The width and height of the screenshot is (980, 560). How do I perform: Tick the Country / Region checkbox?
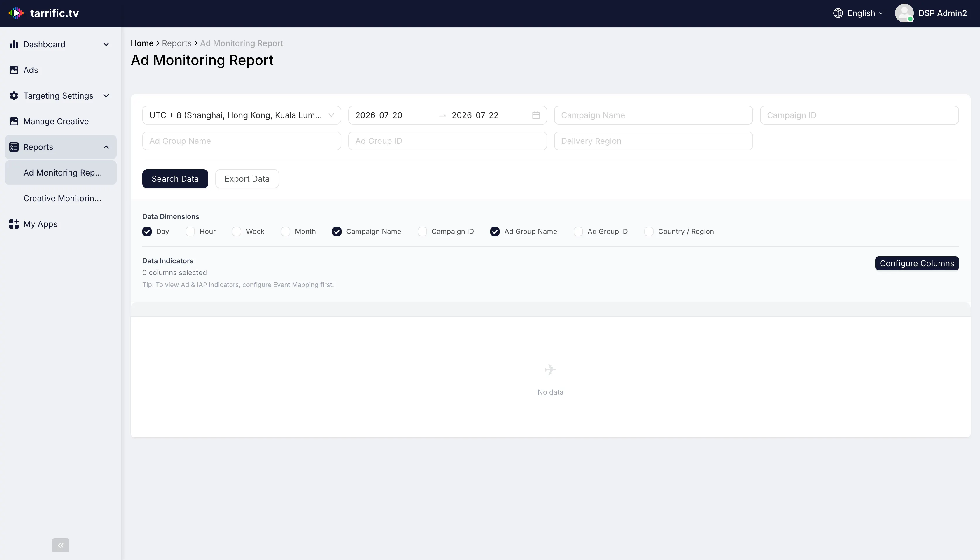649,232
